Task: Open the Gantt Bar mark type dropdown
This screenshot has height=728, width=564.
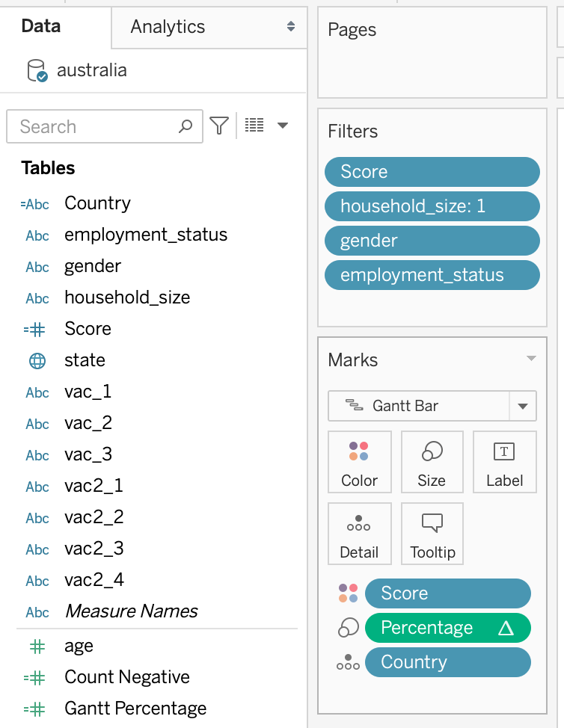Action: click(x=522, y=407)
